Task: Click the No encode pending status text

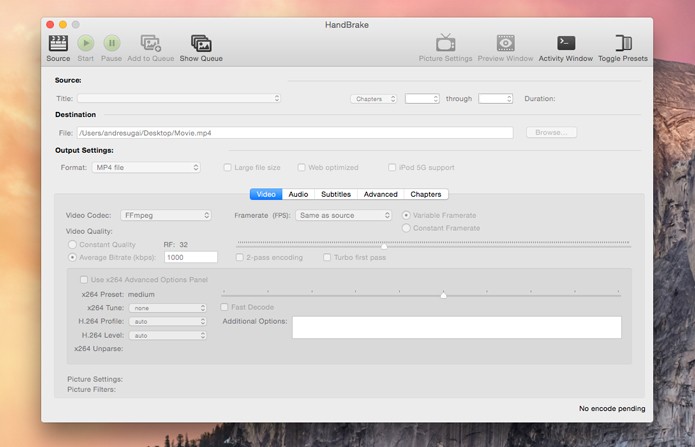Action: click(612, 408)
